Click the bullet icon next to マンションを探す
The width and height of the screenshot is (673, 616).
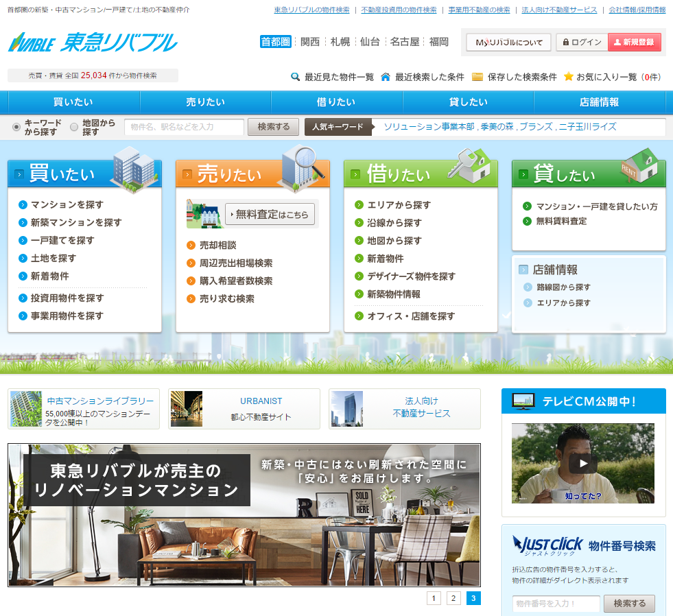(23, 204)
